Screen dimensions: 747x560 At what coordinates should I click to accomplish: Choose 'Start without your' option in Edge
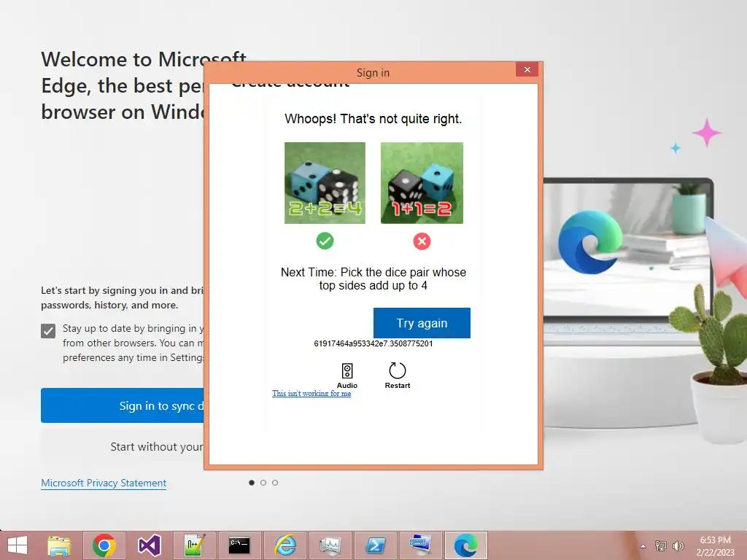(123, 446)
